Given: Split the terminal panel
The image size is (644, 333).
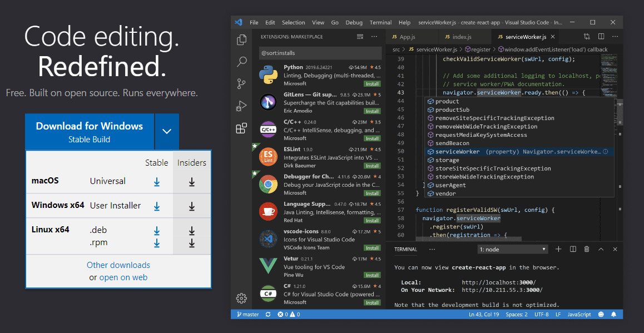Looking at the screenshot, I should point(573,249).
